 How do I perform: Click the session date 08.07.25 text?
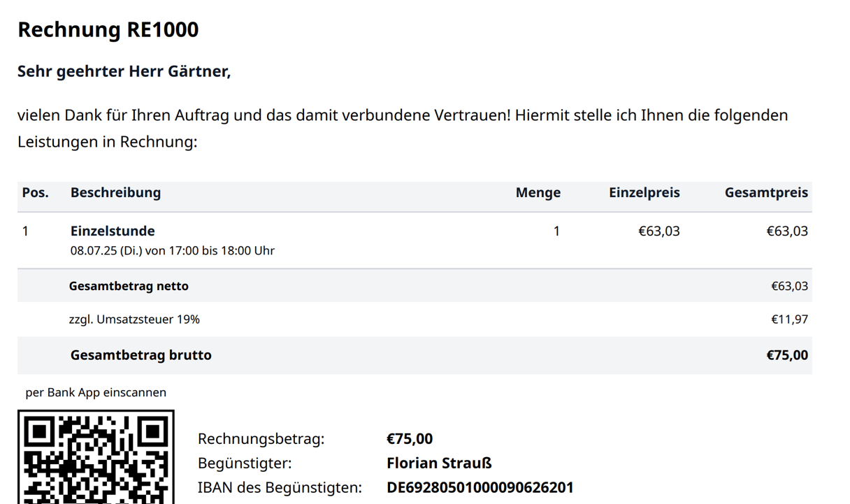tap(171, 250)
